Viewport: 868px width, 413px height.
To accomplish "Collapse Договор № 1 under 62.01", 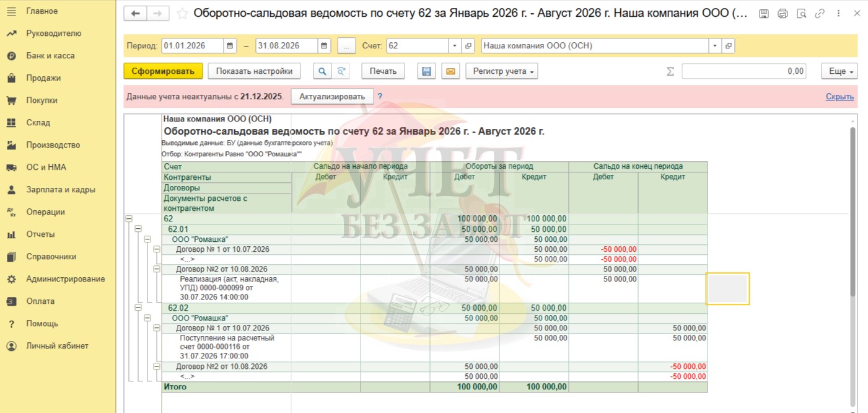I will coord(157,249).
